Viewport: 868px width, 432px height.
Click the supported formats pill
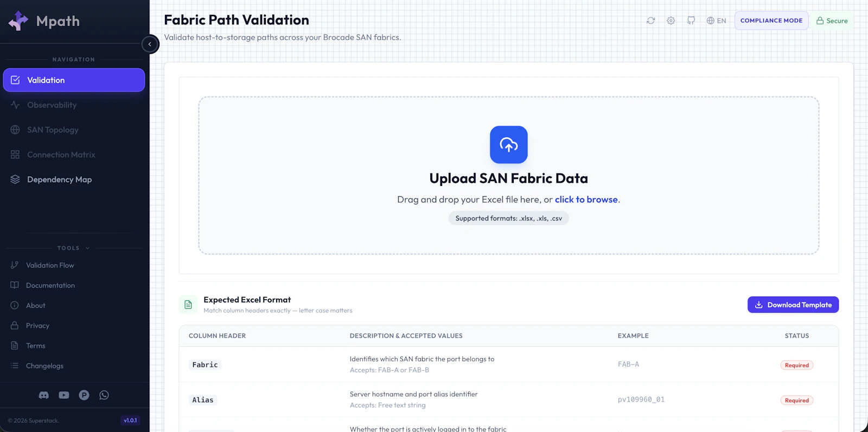[x=509, y=218]
